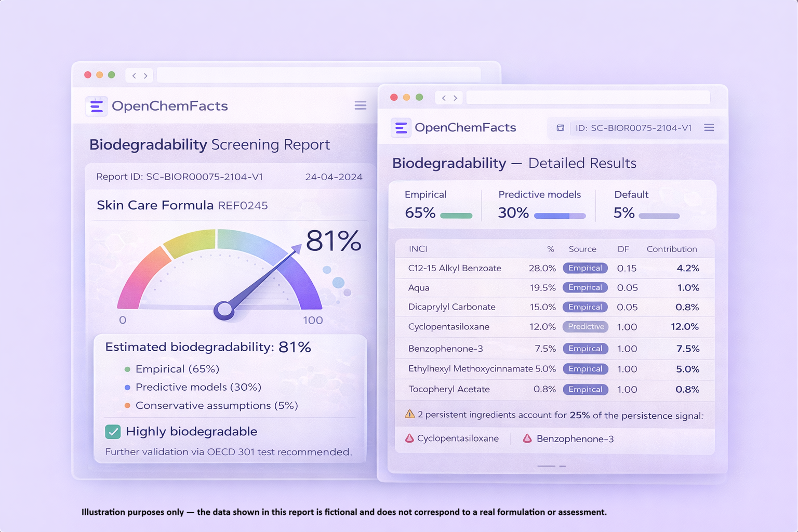The image size is (798, 532).
Task: Click the OpenChemFacts logo in Detailed Results window
Action: click(x=401, y=128)
